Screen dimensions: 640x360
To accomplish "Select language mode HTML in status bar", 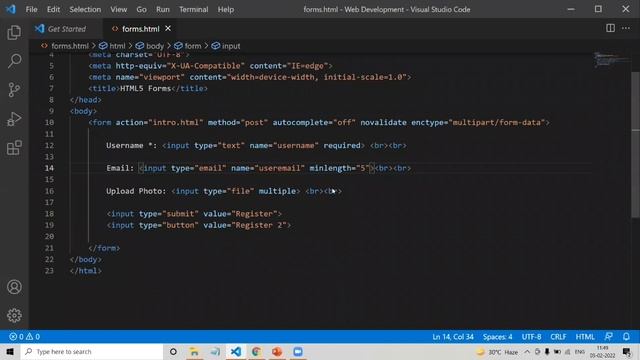I will pos(585,337).
